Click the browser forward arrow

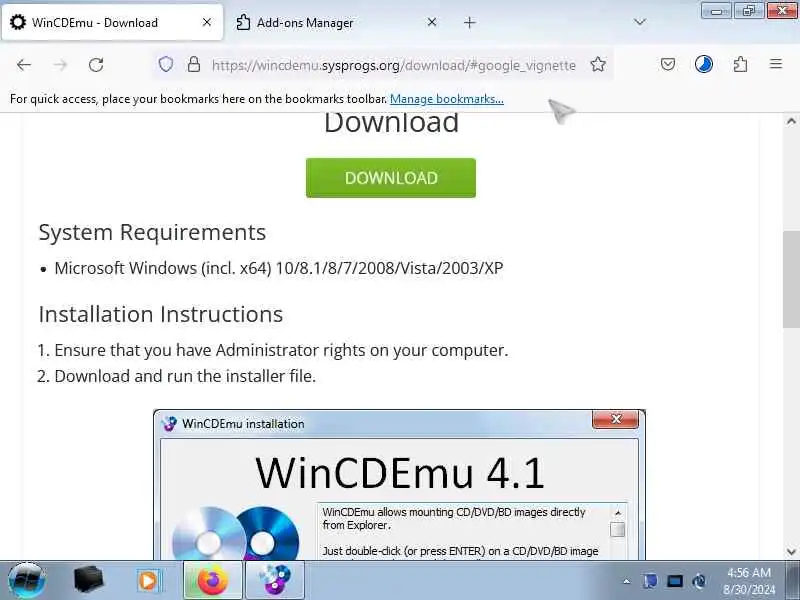pos(60,65)
